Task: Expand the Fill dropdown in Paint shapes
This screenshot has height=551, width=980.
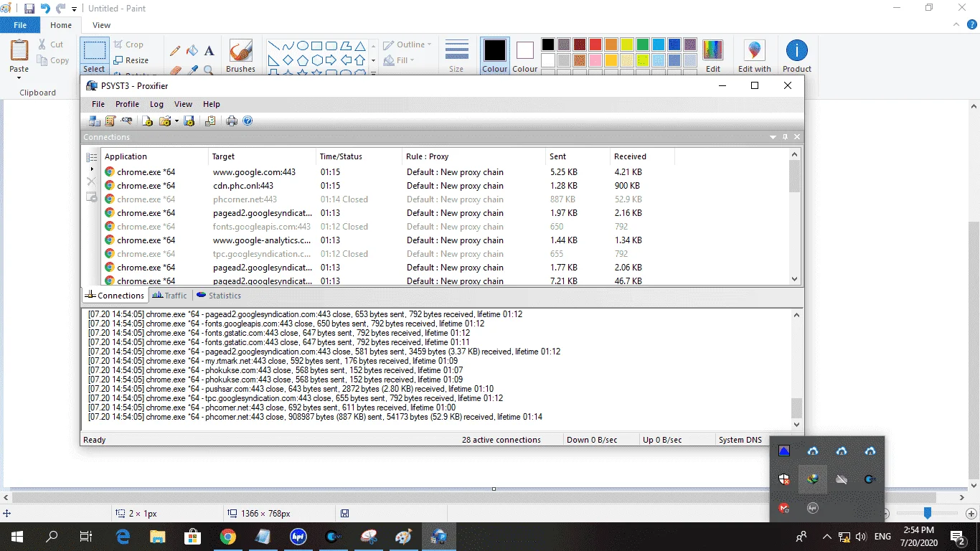Action: (412, 60)
